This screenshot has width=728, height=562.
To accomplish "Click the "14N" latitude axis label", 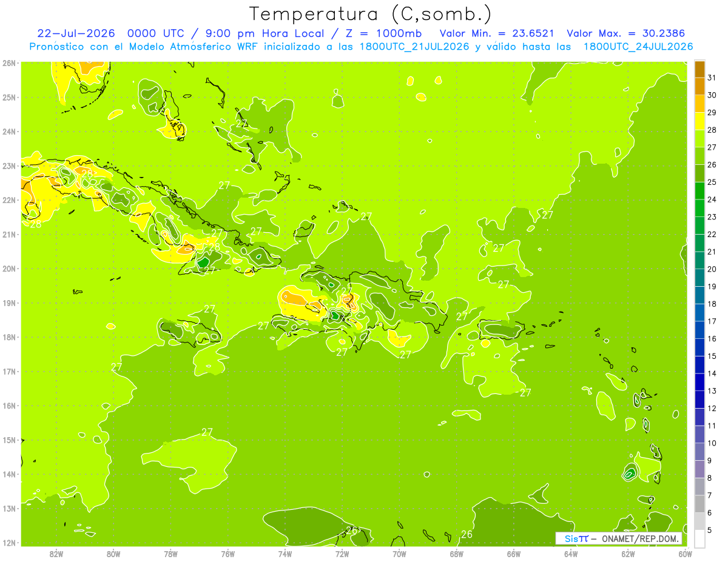I will pyautogui.click(x=9, y=474).
